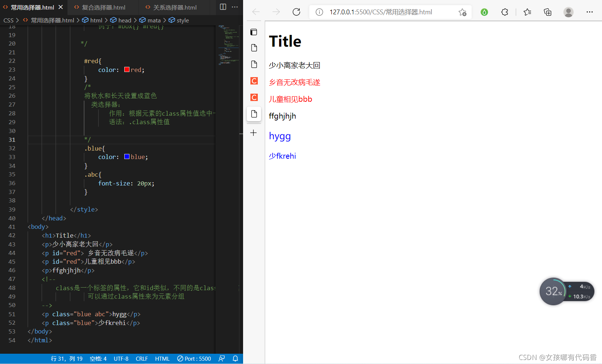This screenshot has width=602, height=364.
Task: Open the browser extensions puzzle icon
Action: (505, 12)
